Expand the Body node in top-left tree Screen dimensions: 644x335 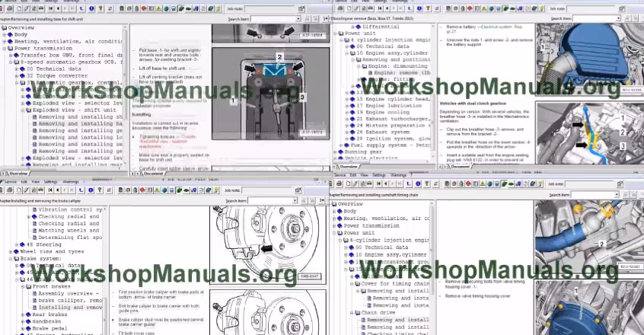click(5, 34)
